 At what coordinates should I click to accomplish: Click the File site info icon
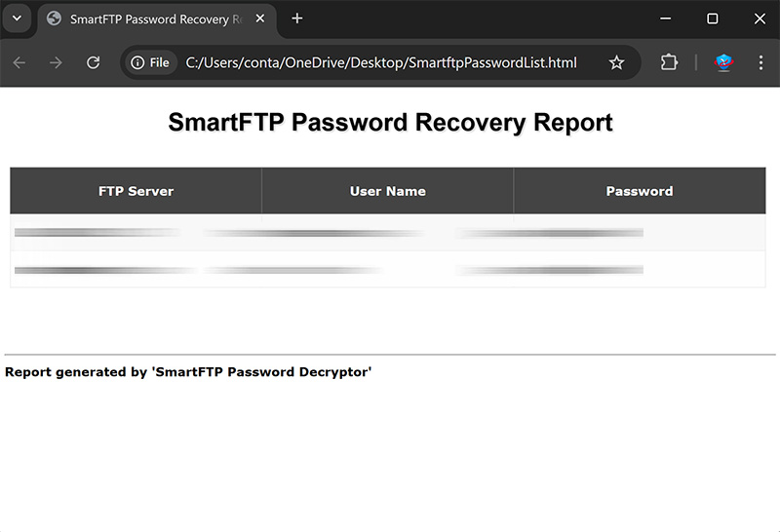click(150, 62)
